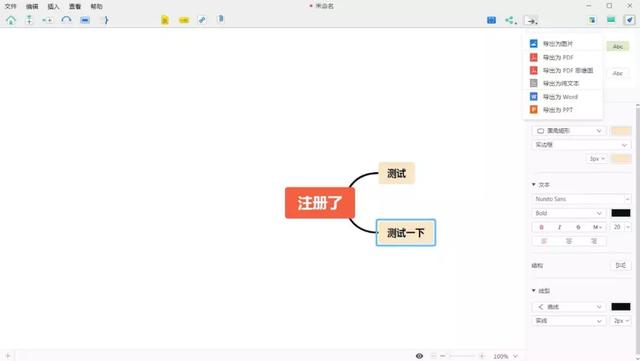Choose 导出为纯文本 export option

562,83
